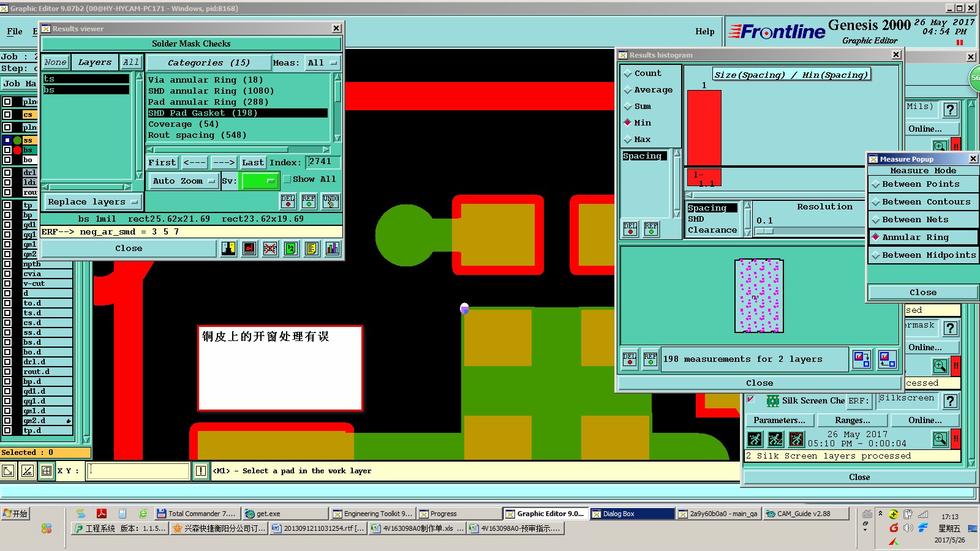The height and width of the screenshot is (551, 980).
Task: Click the first tool icon on bottom-left toolbar
Action: 8,471
